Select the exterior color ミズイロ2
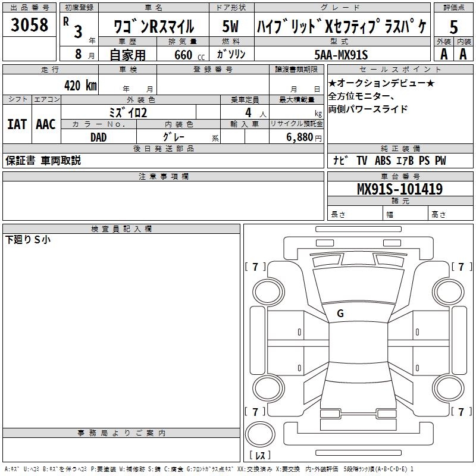This screenshot has height=476, width=476. click(128, 112)
